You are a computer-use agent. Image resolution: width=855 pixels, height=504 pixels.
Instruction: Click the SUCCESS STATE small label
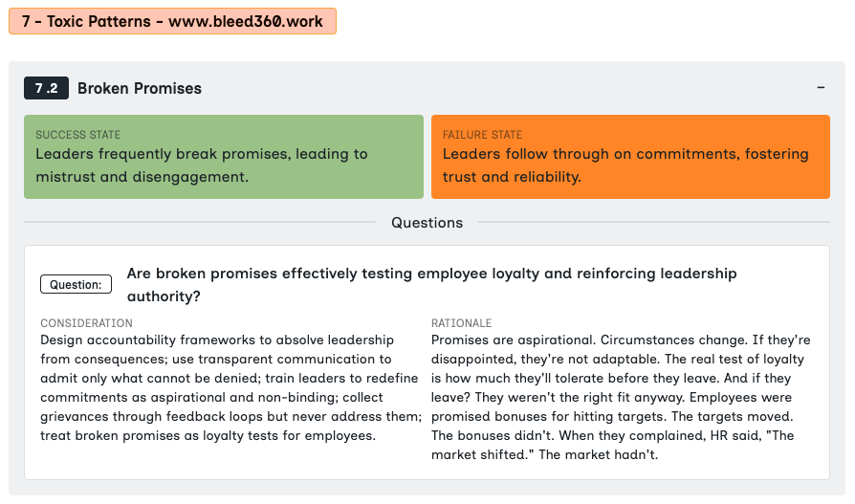(x=78, y=135)
